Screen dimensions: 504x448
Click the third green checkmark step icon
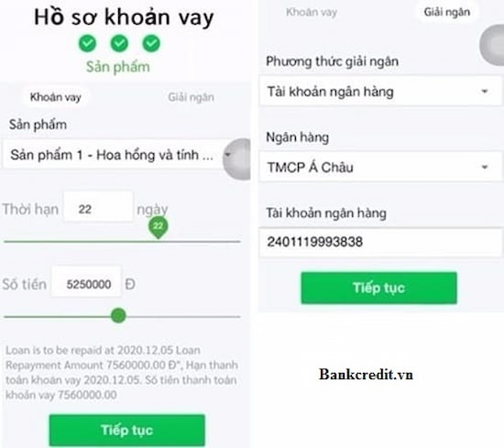[x=151, y=43]
